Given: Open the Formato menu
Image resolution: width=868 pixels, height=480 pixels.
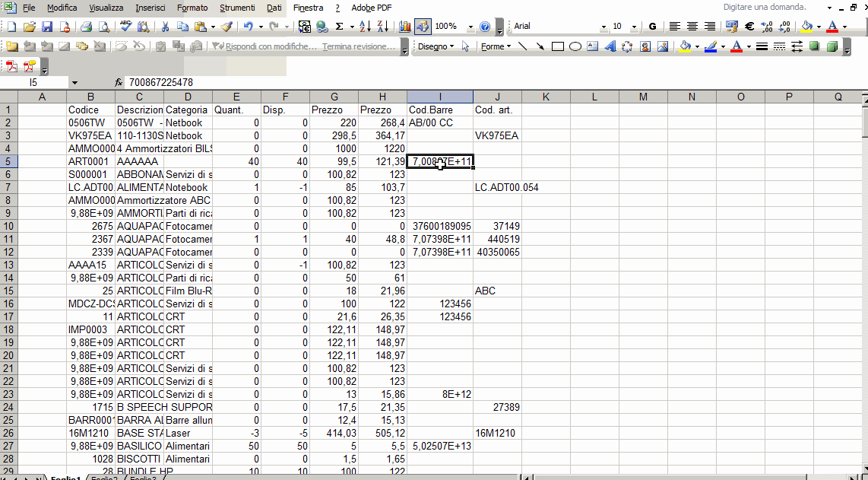Looking at the screenshot, I should click(x=192, y=8).
